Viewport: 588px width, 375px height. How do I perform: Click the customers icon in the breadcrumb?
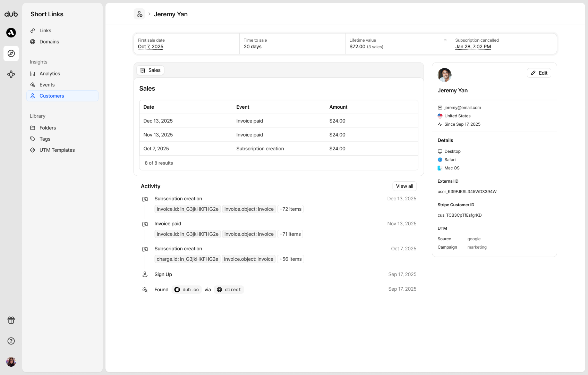click(139, 14)
